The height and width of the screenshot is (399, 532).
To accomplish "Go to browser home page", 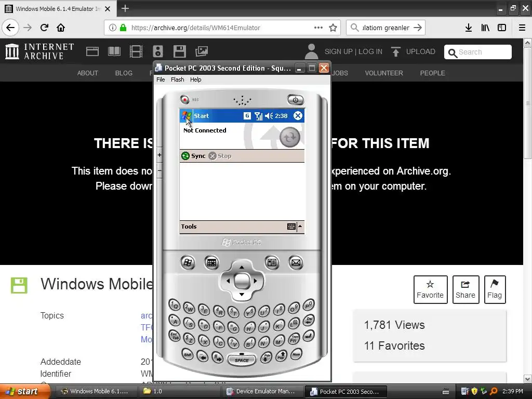I will click(x=61, y=28).
